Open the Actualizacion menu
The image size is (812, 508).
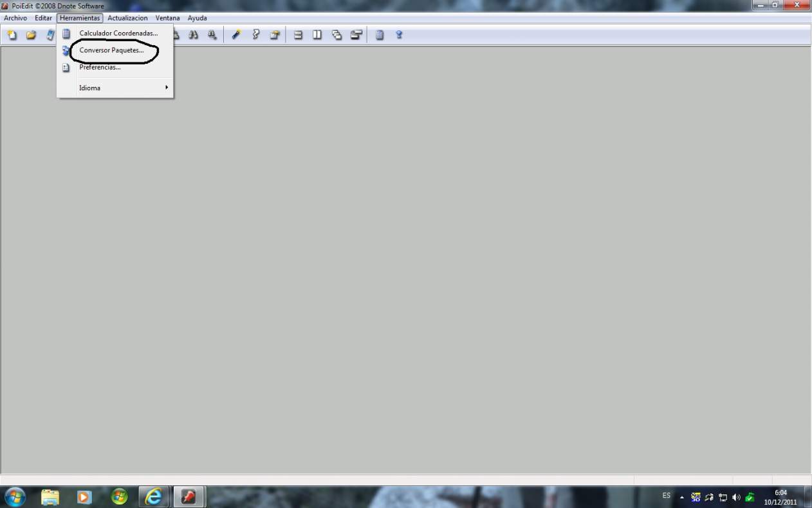127,18
